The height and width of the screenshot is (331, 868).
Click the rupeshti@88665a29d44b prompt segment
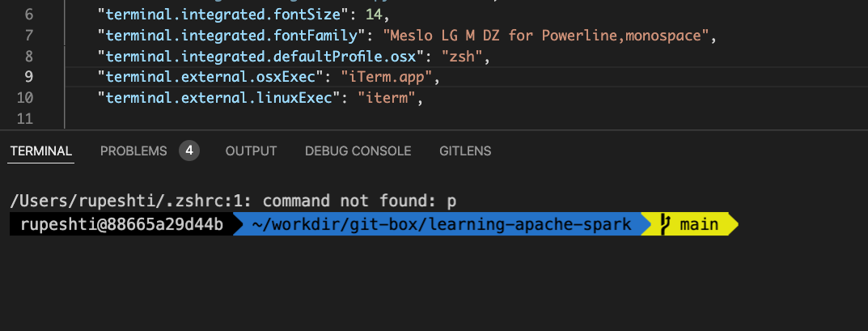pyautogui.click(x=121, y=224)
